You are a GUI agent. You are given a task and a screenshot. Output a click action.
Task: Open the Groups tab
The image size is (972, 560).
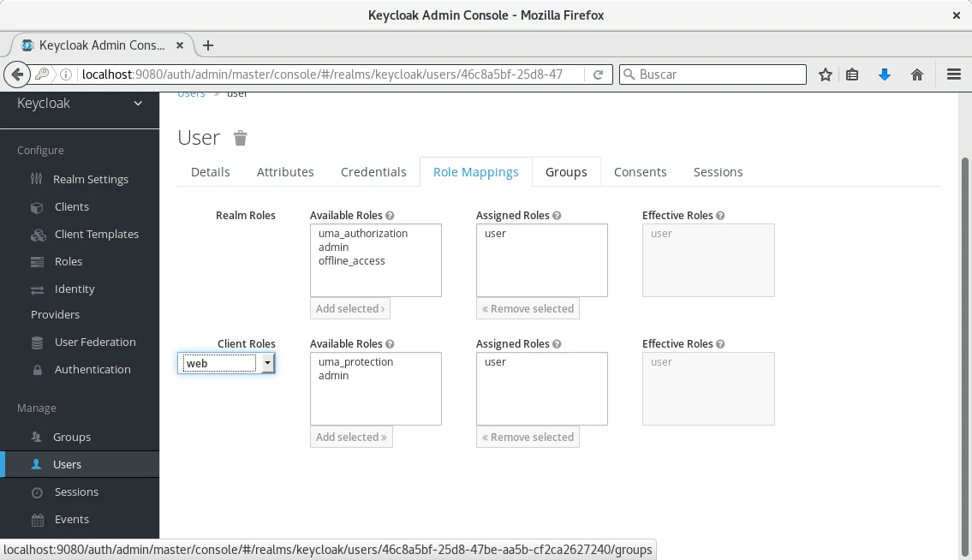point(566,172)
